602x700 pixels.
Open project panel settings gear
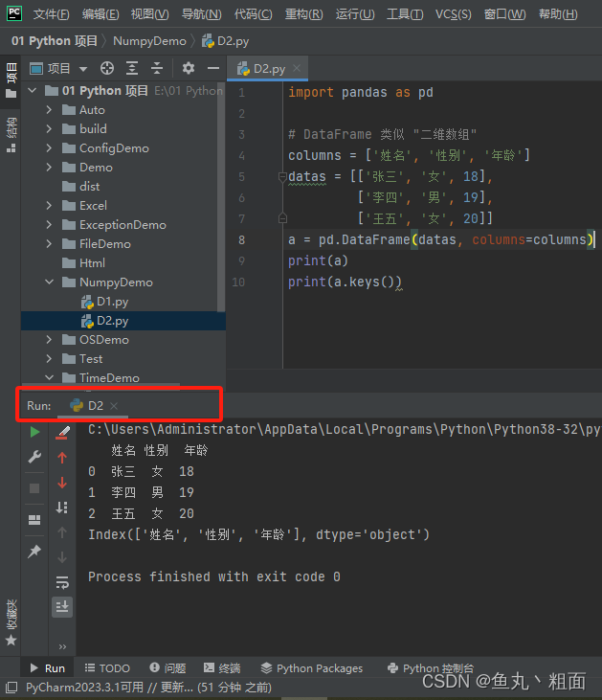point(189,68)
